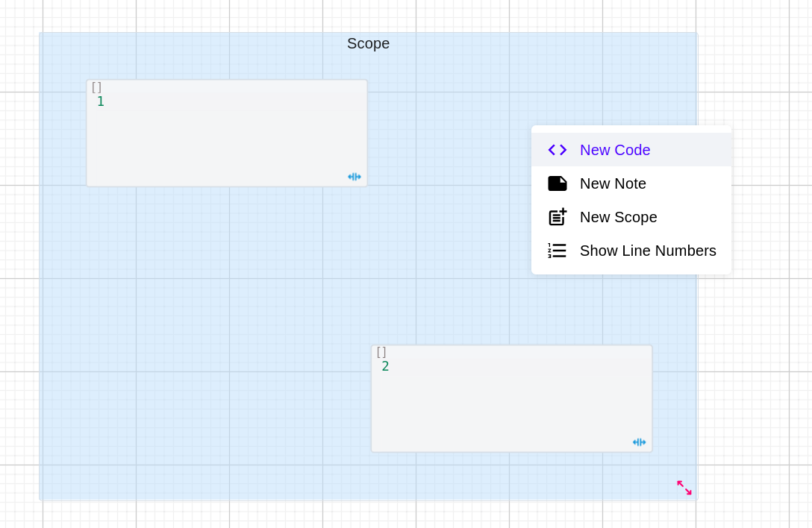
Task: Click New Scope in context menu
Action: click(631, 217)
